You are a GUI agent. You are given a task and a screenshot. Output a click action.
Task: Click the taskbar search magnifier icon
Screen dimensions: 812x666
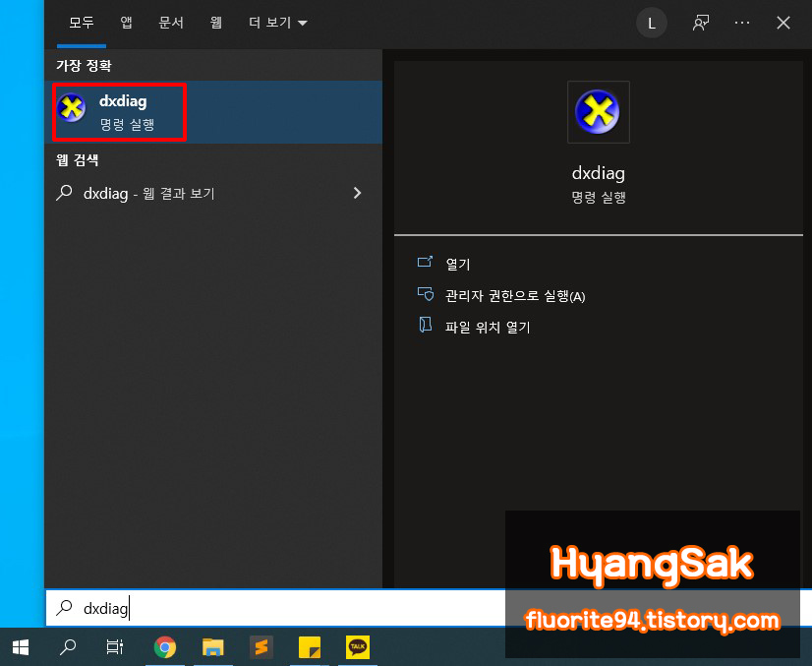point(67,647)
